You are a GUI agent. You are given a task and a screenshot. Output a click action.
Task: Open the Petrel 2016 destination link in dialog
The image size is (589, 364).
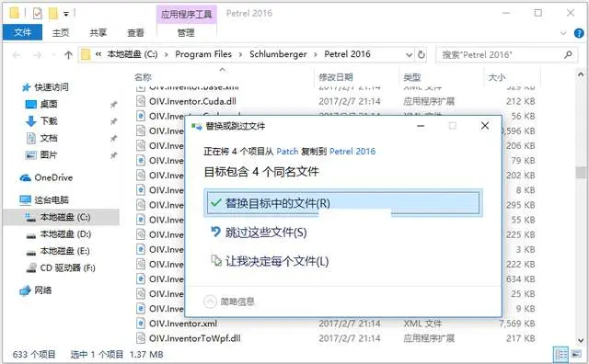click(352, 152)
